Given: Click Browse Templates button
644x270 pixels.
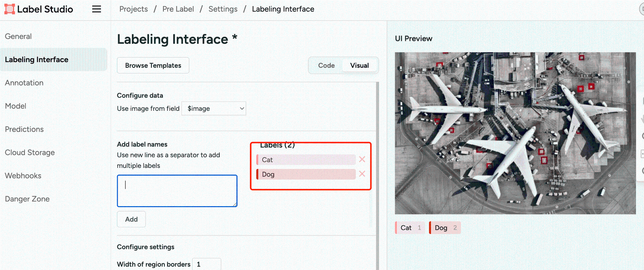Looking at the screenshot, I should (x=153, y=65).
